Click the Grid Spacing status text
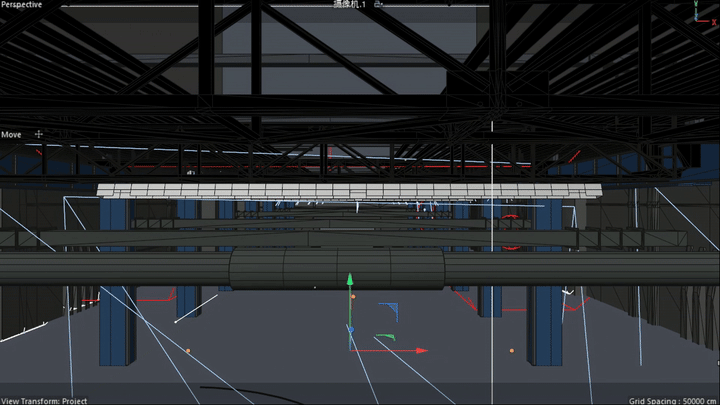The image size is (720, 405). tap(674, 401)
